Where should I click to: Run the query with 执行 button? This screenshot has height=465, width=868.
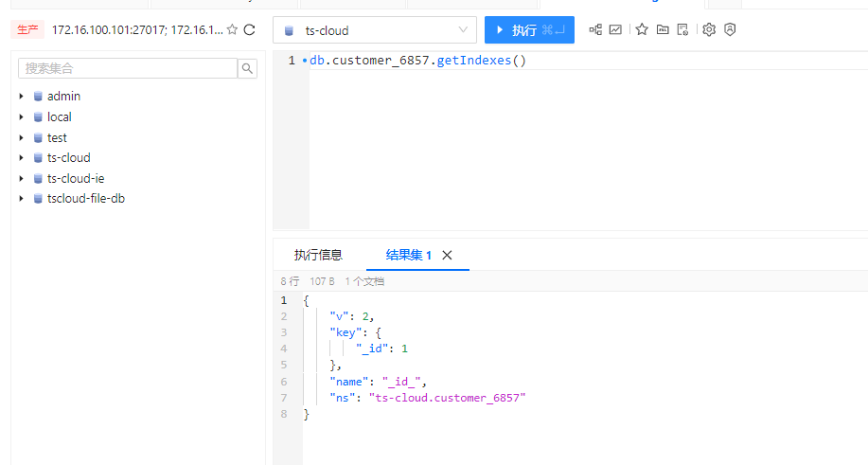tap(529, 30)
